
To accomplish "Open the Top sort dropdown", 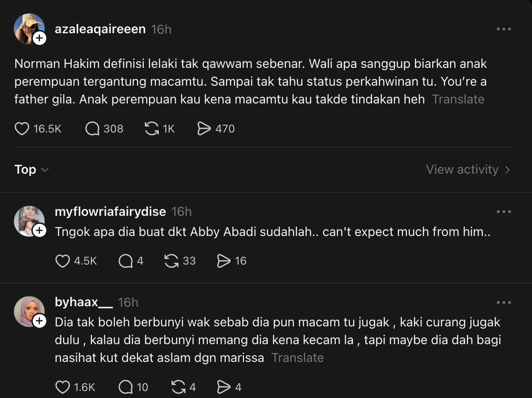I will point(31,170).
